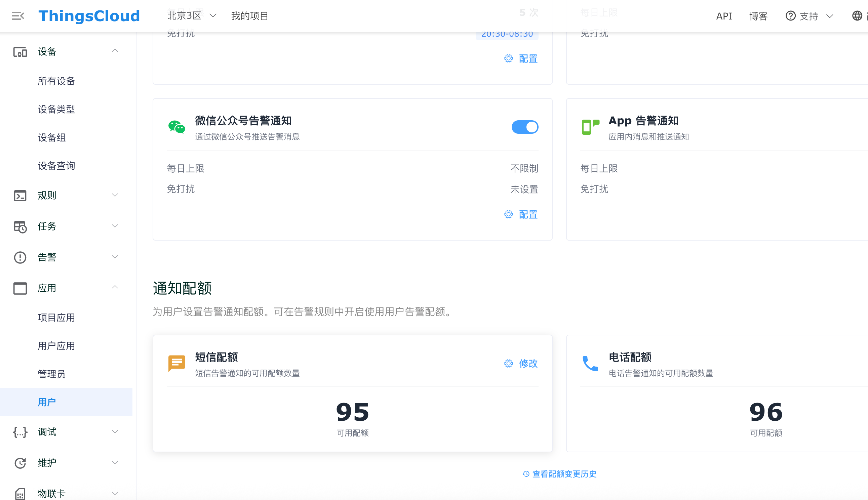
Task: Open the 支持 support dropdown
Action: (809, 16)
